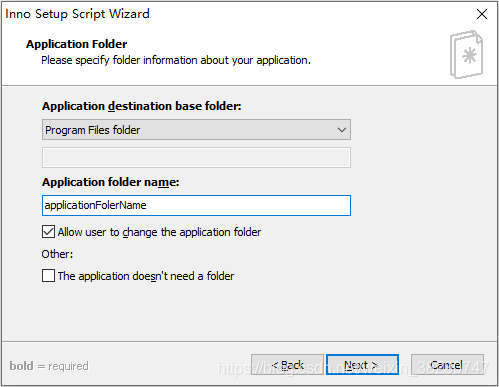Click the disabled custom folder path field
This screenshot has height=387, width=499.
click(x=196, y=157)
